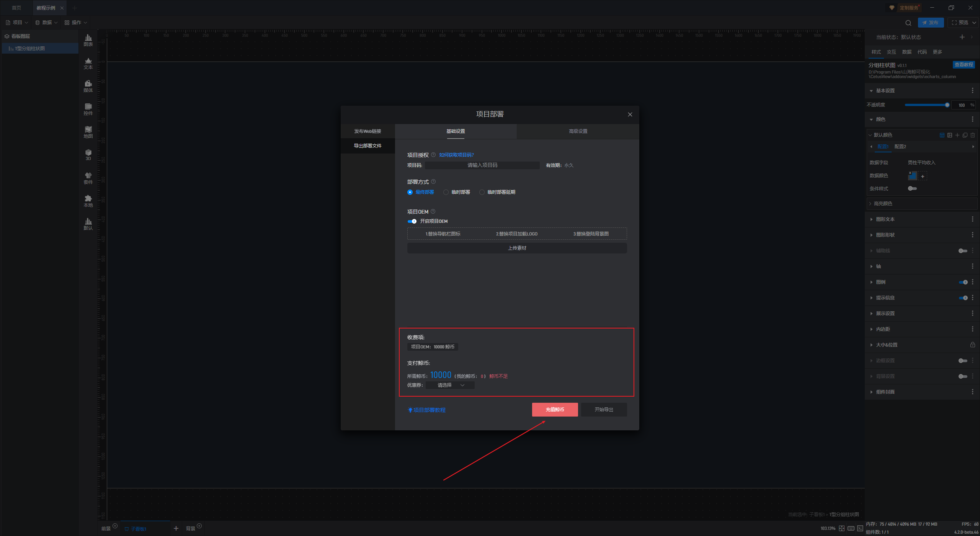Open the 优惠券 coupon dropdown
Viewport: 980px width, 536px height.
pos(450,385)
